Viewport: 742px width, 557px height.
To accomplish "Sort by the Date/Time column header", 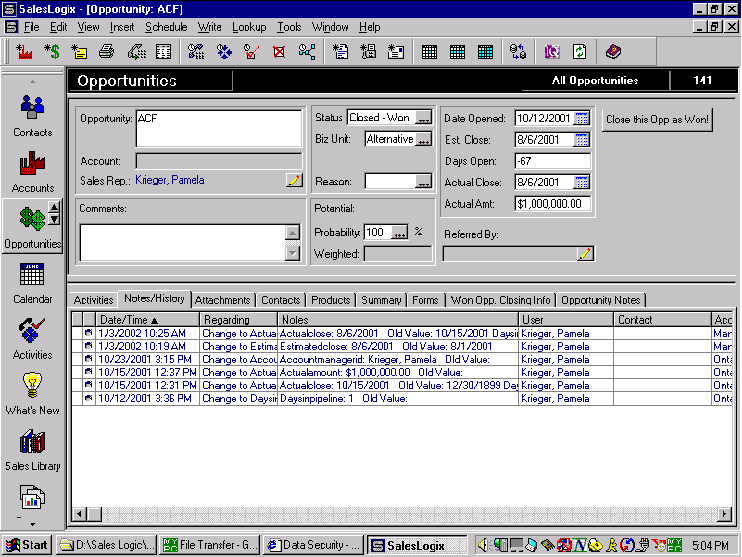I will coord(147,320).
